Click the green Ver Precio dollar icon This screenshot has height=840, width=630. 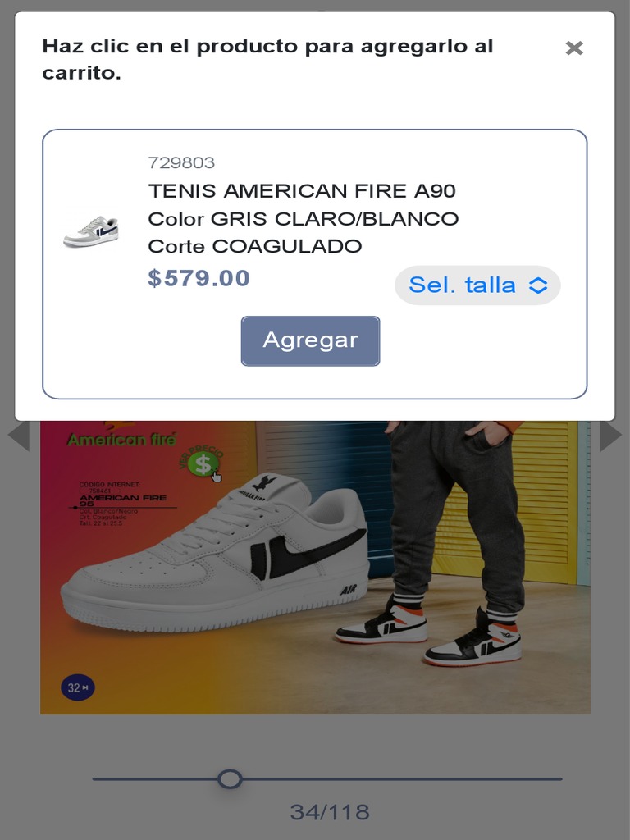point(203,464)
